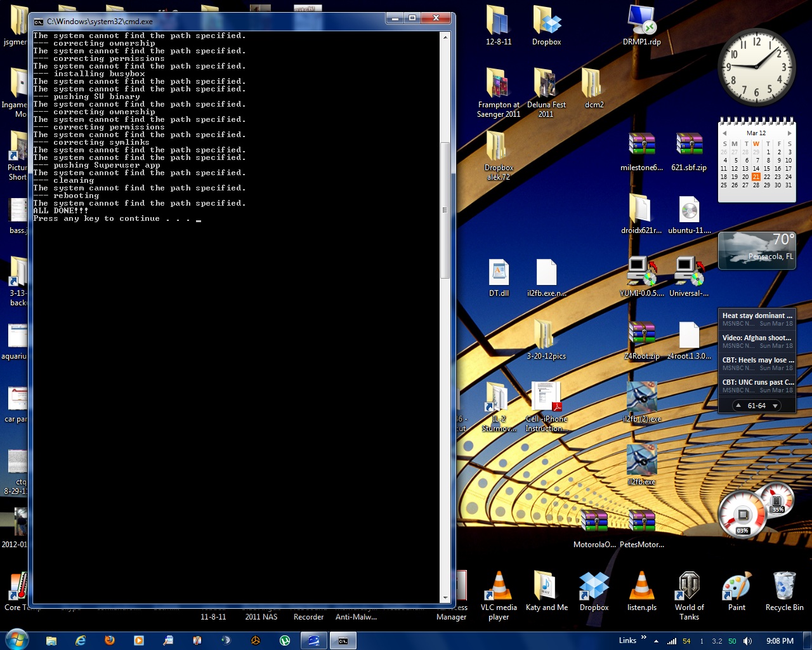The height and width of the screenshot is (650, 812).
Task: Click the cmd.exe title bar system menu icon
Action: 39,22
